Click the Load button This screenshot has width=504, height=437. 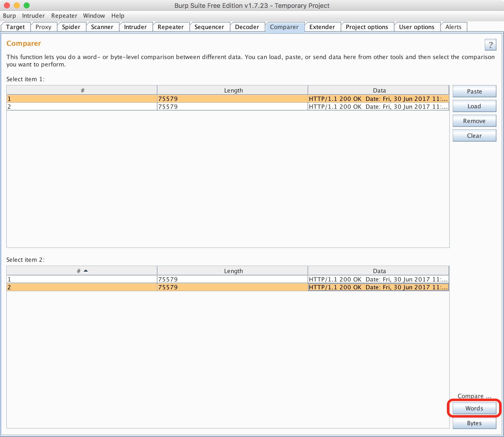click(474, 106)
